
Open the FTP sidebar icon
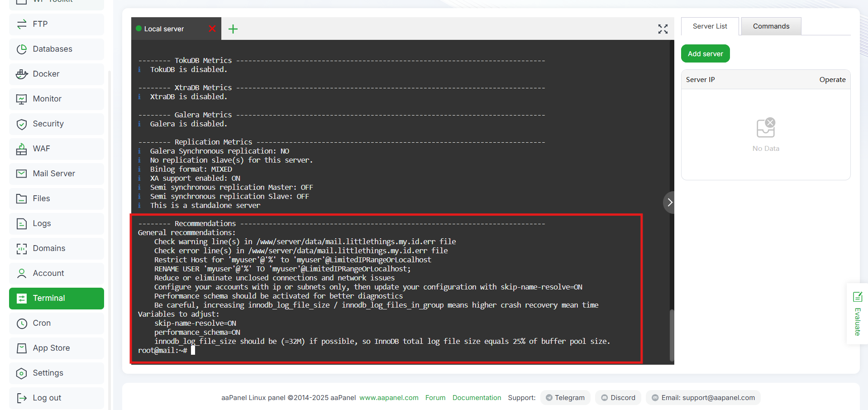[x=22, y=24]
